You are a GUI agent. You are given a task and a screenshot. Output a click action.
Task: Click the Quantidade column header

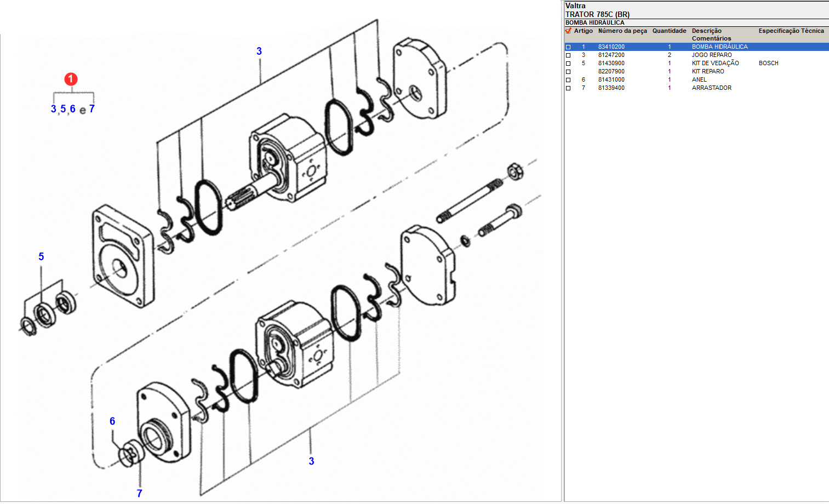[669, 31]
